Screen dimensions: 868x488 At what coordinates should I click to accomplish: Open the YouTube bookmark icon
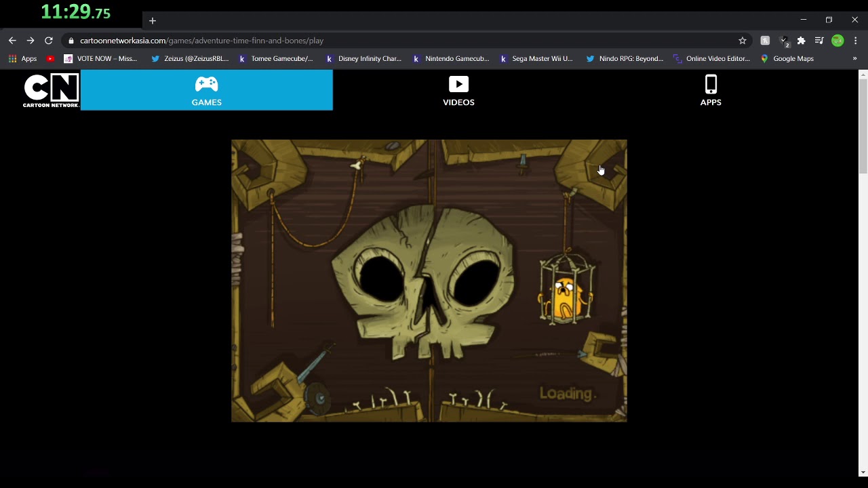click(50, 59)
